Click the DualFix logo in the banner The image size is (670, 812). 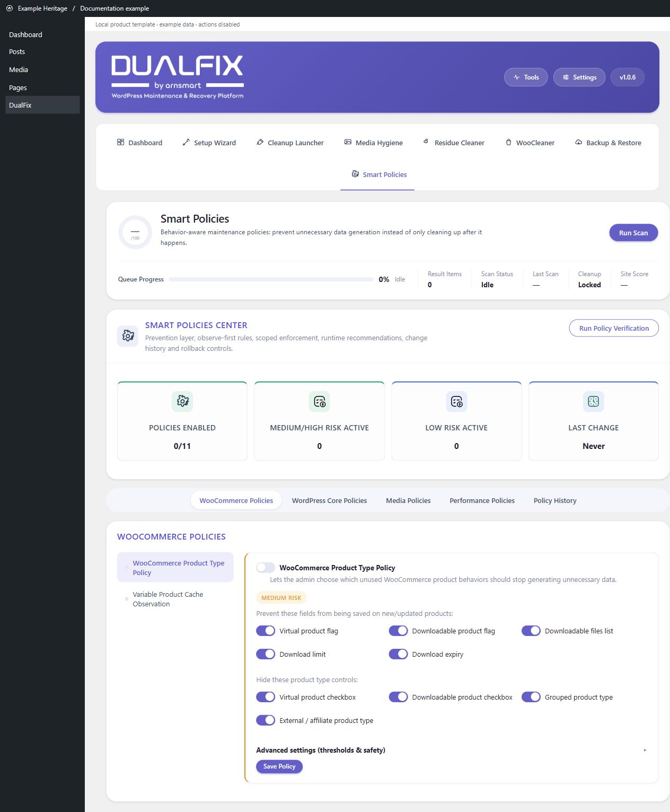click(x=178, y=77)
